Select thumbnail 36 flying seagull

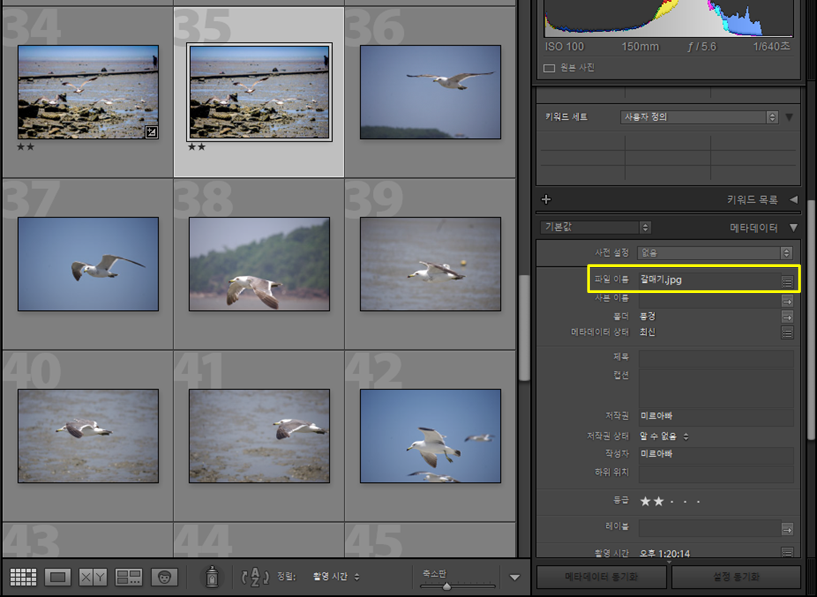[x=430, y=92]
